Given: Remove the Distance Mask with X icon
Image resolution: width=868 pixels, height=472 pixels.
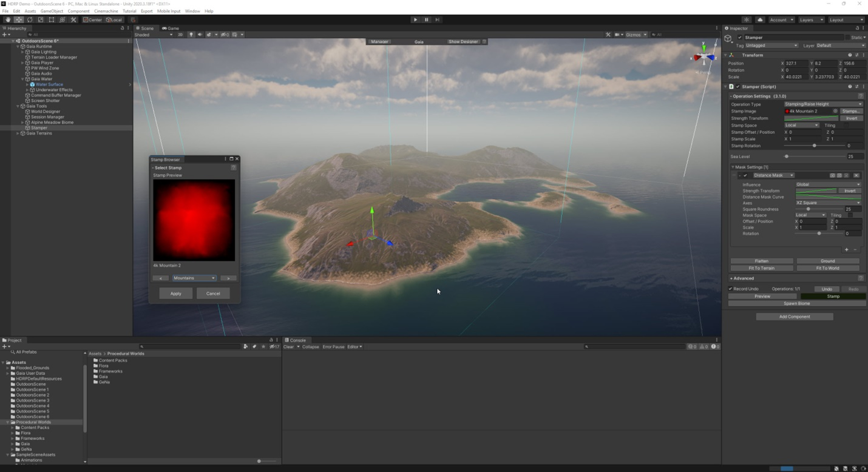Looking at the screenshot, I should (x=856, y=175).
